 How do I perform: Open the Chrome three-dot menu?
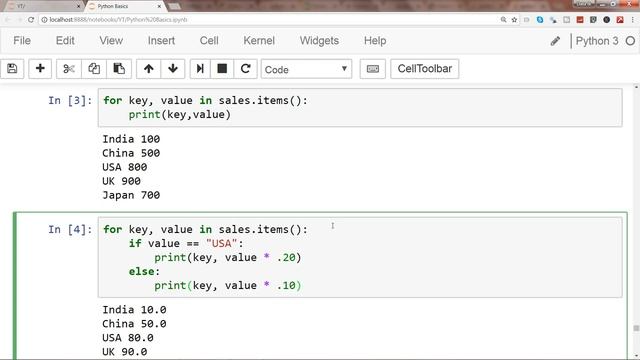633,20
